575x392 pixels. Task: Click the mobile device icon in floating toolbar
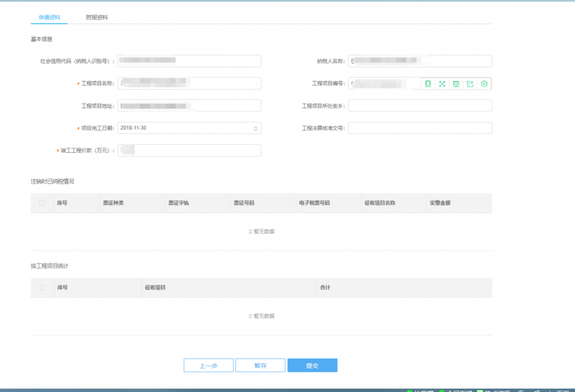pos(428,84)
